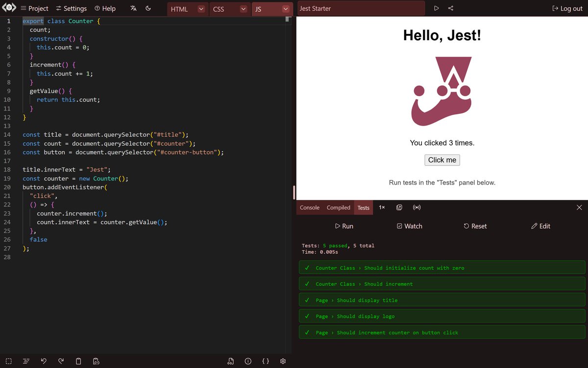Click the "You clicked 3 times." text
The height and width of the screenshot is (368, 588).
[442, 143]
